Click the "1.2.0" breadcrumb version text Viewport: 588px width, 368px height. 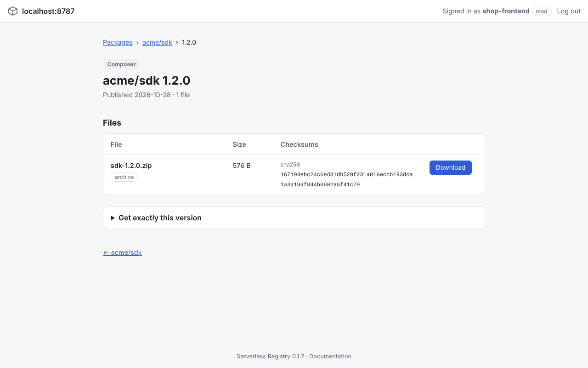(x=189, y=42)
